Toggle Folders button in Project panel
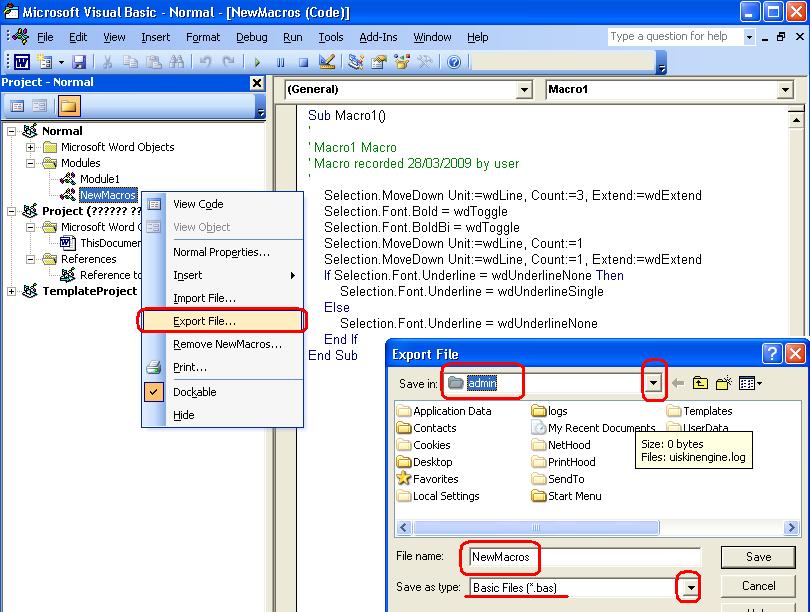Viewport: 810px width, 612px height. click(x=69, y=106)
